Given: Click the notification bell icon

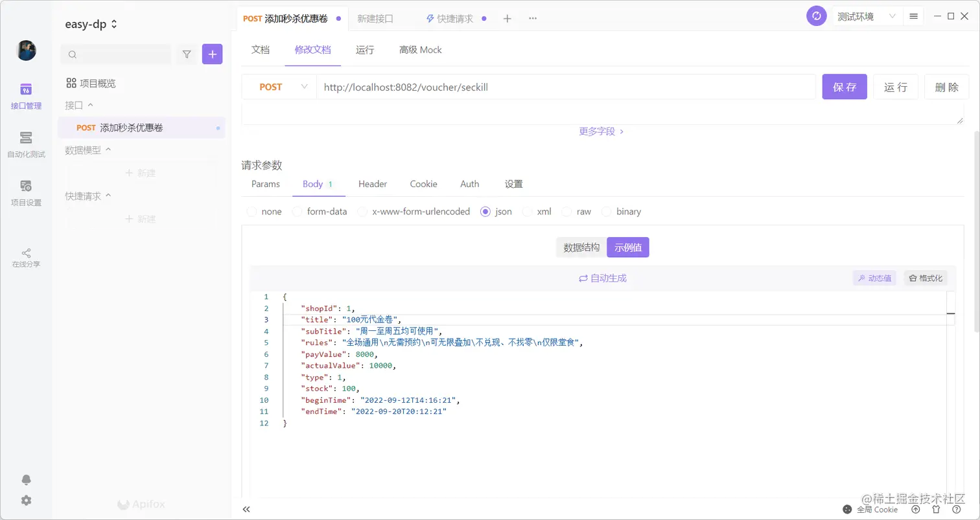Looking at the screenshot, I should (x=26, y=480).
